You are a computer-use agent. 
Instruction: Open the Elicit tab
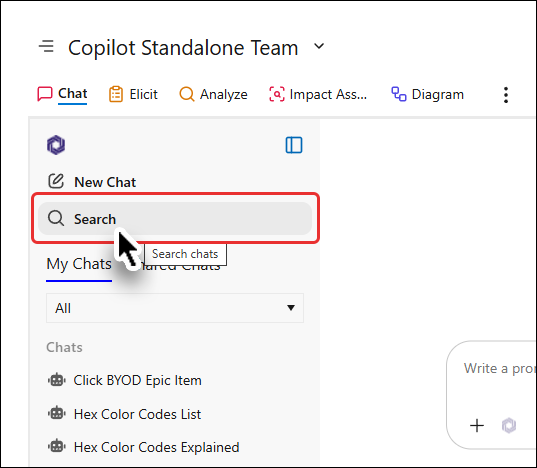click(133, 94)
